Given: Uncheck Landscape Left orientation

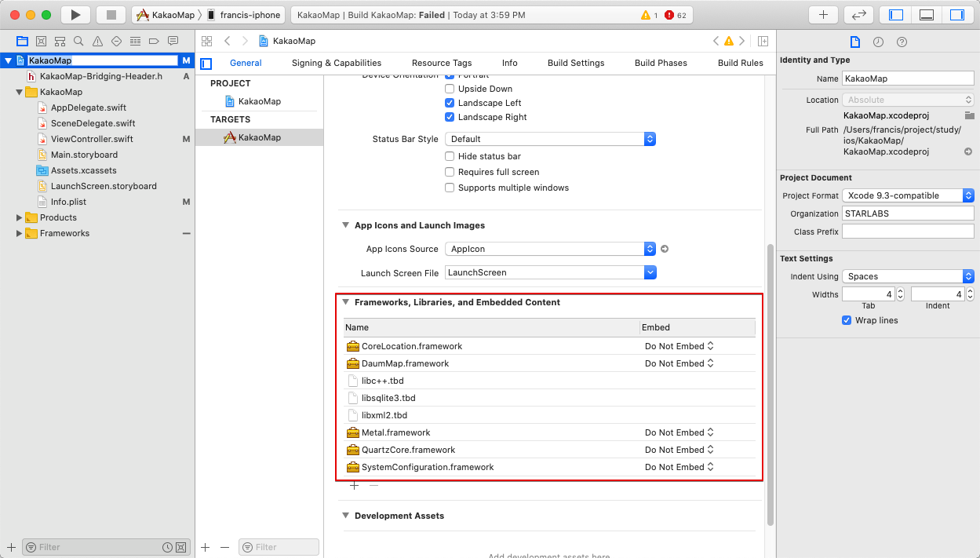Looking at the screenshot, I should coord(450,103).
